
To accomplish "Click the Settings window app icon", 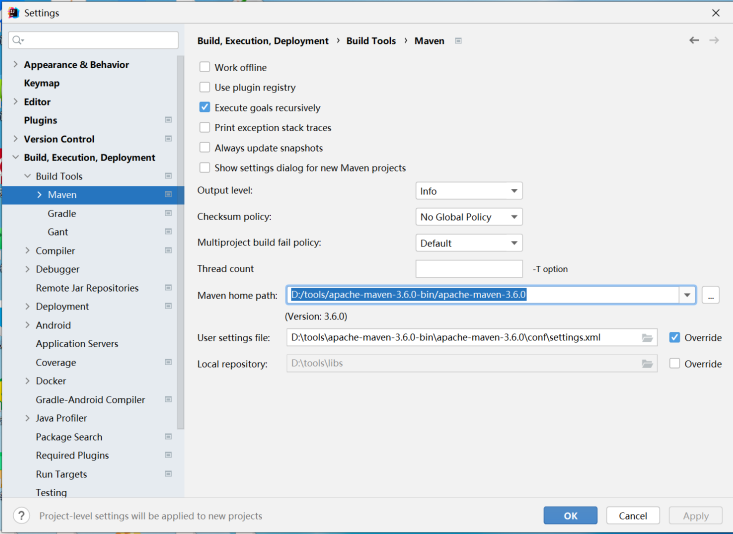I will click(14, 13).
